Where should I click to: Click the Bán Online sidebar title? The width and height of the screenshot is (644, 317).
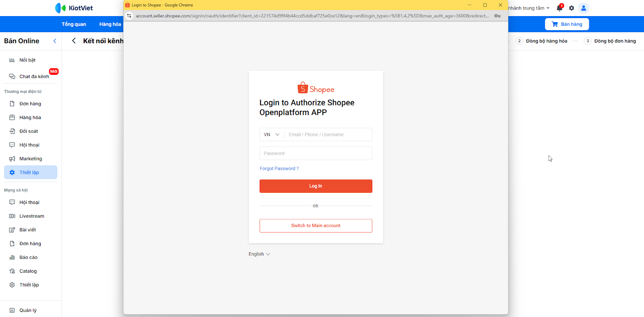pyautogui.click(x=22, y=41)
